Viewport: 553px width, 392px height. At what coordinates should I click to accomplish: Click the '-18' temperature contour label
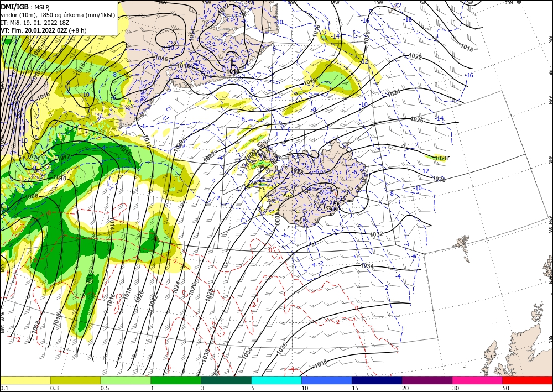pyautogui.click(x=408, y=20)
